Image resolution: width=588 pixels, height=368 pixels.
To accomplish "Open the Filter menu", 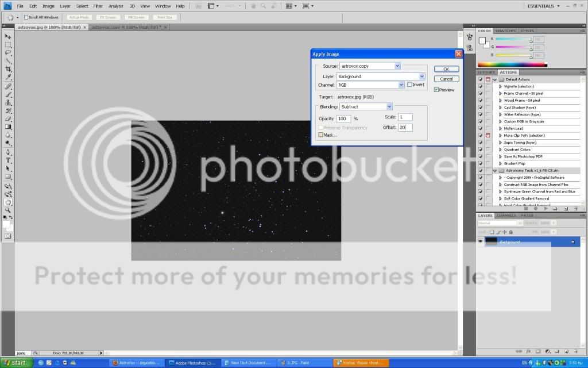I will pyautogui.click(x=98, y=6).
